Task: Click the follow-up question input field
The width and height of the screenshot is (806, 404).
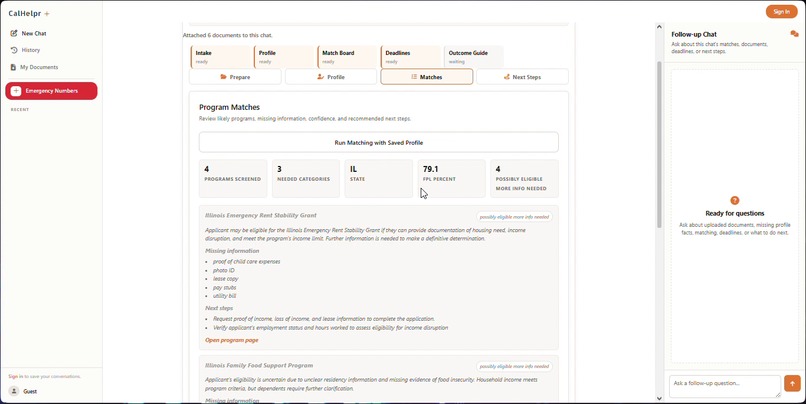Action: [x=725, y=386]
